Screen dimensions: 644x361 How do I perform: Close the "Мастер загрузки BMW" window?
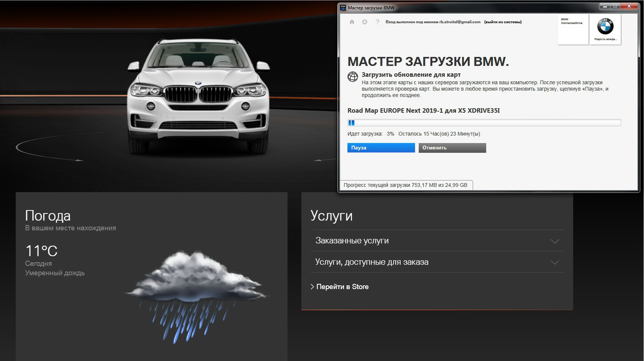pyautogui.click(x=629, y=6)
